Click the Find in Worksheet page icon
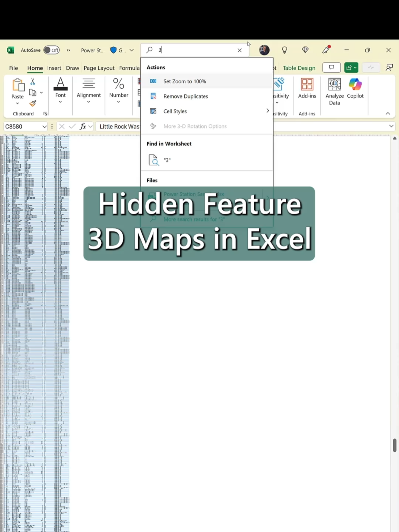This screenshot has height=532, width=399. point(154,160)
